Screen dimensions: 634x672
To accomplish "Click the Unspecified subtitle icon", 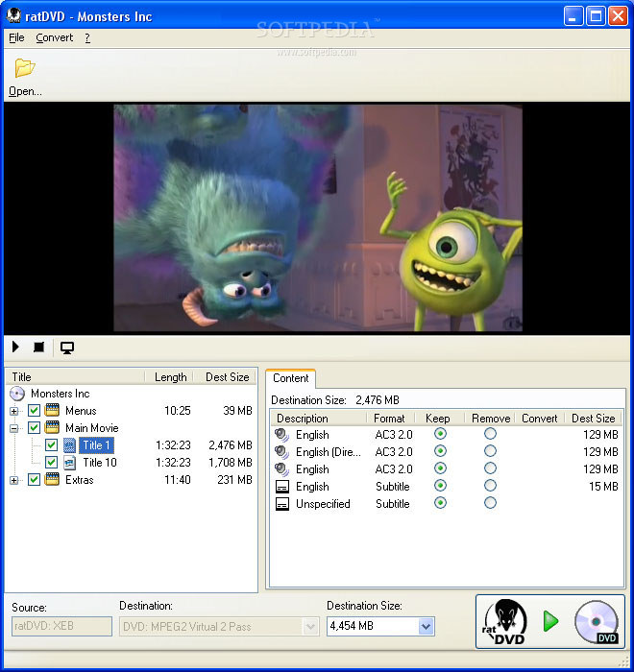I will [281, 504].
